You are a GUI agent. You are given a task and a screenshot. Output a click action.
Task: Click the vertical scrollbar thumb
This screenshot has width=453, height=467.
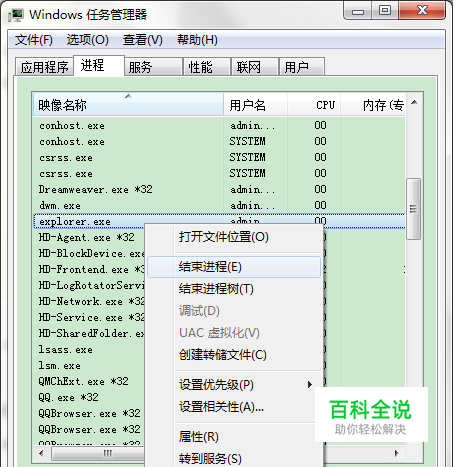click(x=414, y=209)
